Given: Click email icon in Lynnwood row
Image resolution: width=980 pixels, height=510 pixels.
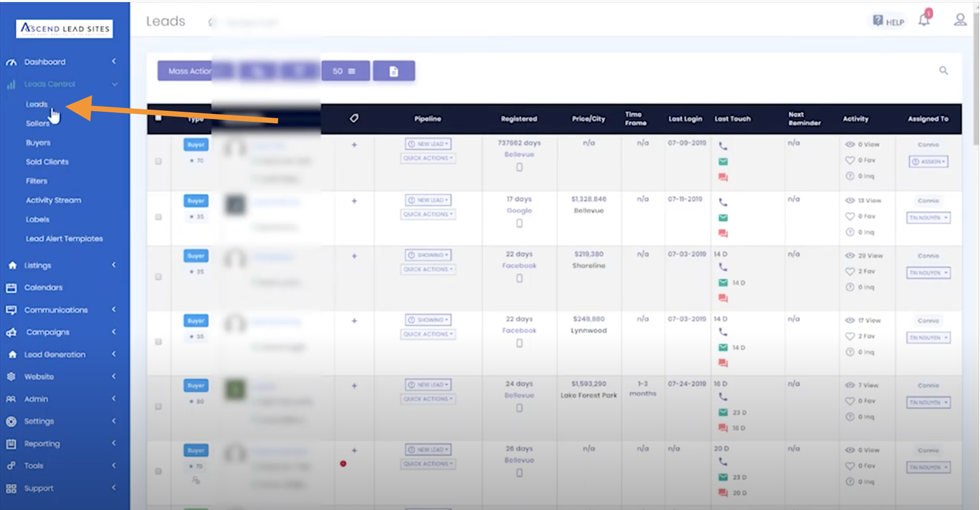Looking at the screenshot, I should point(723,347).
